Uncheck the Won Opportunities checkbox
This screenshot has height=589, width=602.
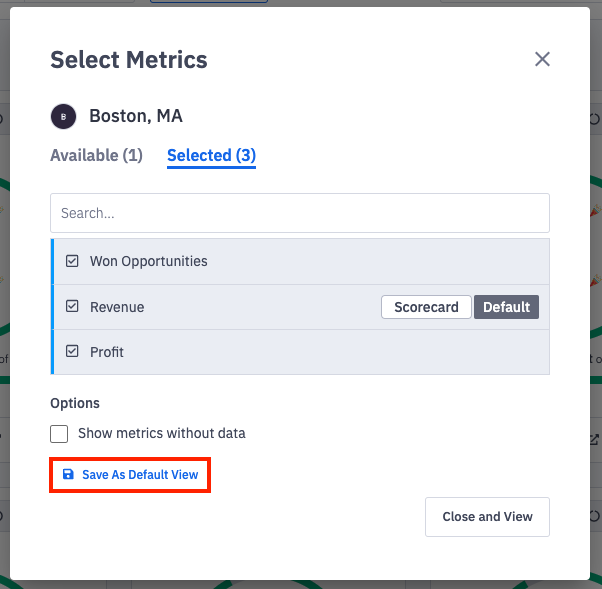click(x=72, y=261)
